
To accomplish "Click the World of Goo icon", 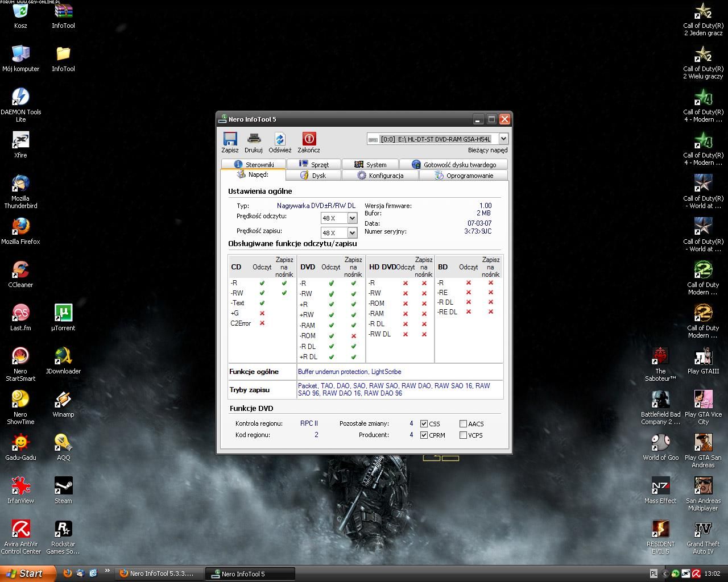I will pos(660,443).
